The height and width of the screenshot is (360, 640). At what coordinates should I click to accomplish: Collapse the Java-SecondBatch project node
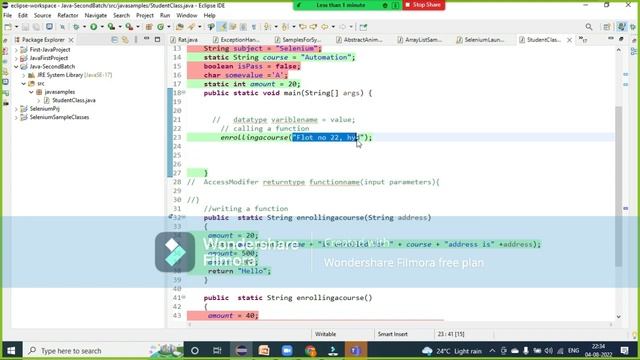(16, 67)
